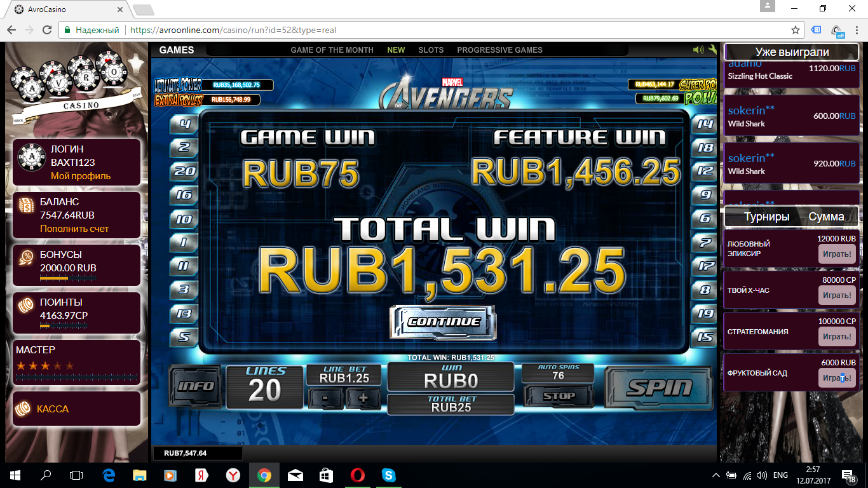Image resolution: width=868 pixels, height=488 pixels.
Task: Select payline number 20 marker
Action: [x=184, y=171]
